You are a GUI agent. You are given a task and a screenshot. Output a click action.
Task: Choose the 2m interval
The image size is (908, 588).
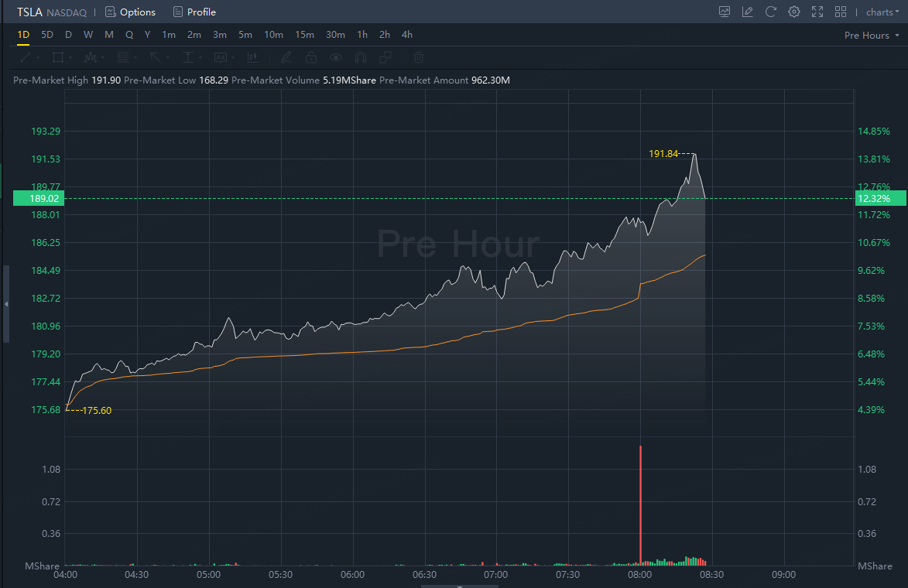pyautogui.click(x=194, y=35)
